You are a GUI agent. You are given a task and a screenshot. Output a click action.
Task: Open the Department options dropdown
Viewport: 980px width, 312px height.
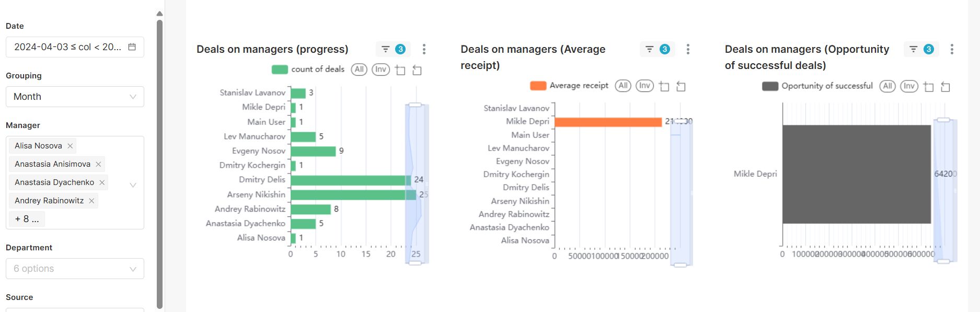75,269
